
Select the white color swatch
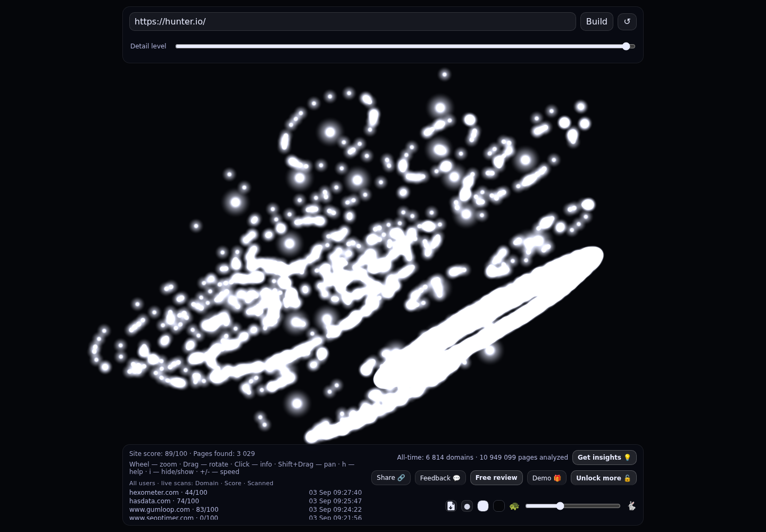483,506
